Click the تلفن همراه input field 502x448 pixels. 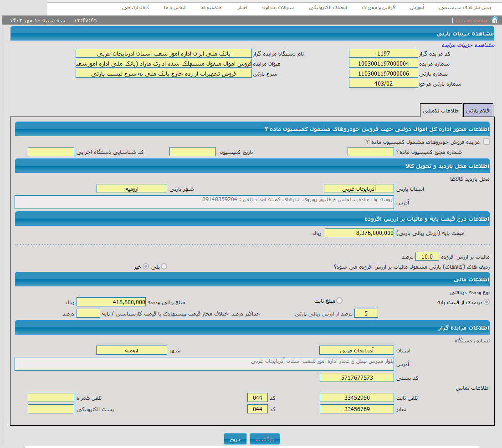[x=51, y=398]
